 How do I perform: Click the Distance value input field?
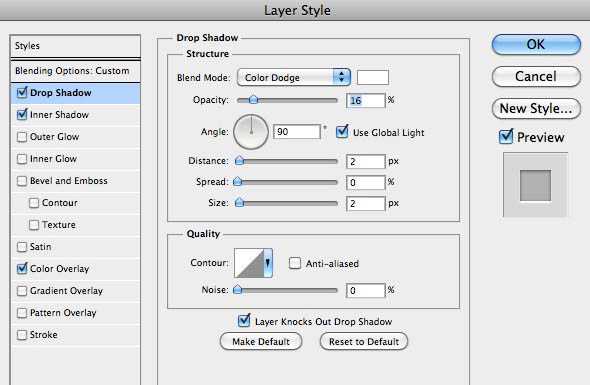[x=365, y=161]
